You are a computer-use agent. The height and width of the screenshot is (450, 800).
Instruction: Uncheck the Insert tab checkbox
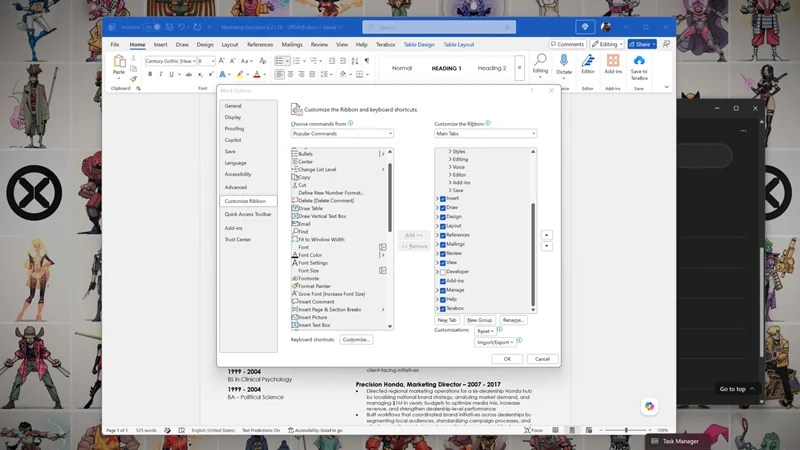click(443, 198)
